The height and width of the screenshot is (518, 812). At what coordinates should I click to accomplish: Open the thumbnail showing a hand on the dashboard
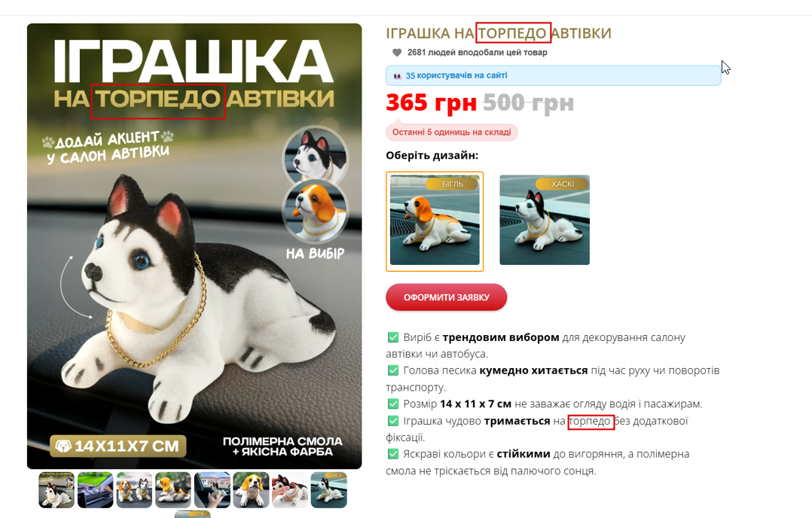coord(95,489)
